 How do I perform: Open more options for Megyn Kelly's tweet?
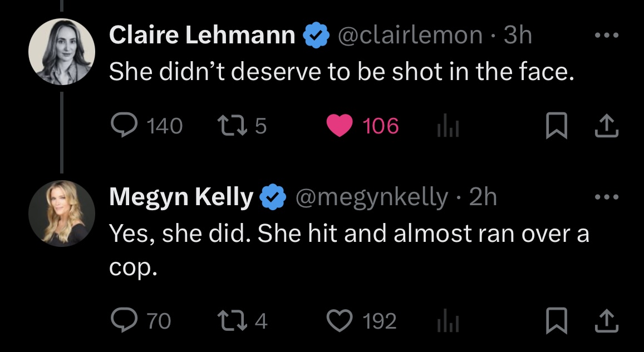[x=606, y=197]
